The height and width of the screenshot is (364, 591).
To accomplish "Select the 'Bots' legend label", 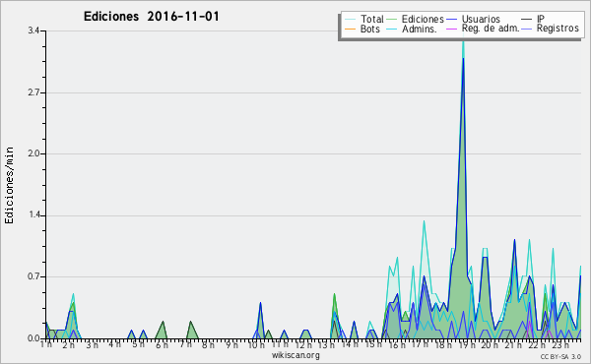I will (369, 29).
